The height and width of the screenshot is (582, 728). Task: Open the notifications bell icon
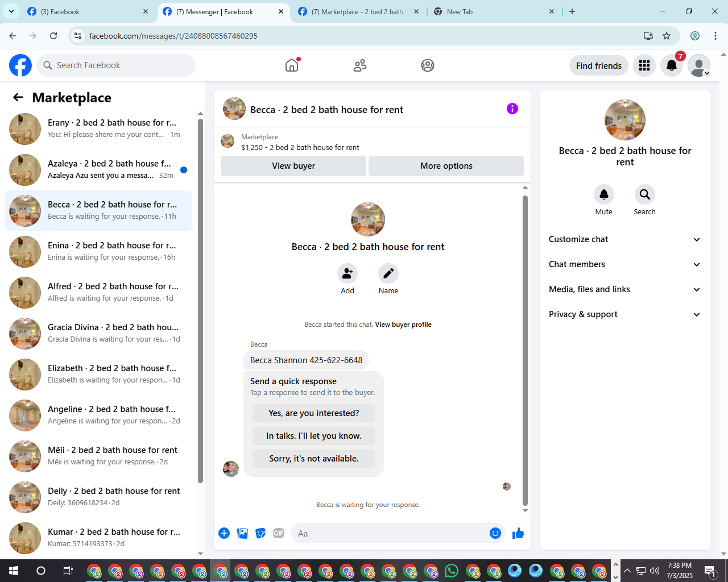672,65
